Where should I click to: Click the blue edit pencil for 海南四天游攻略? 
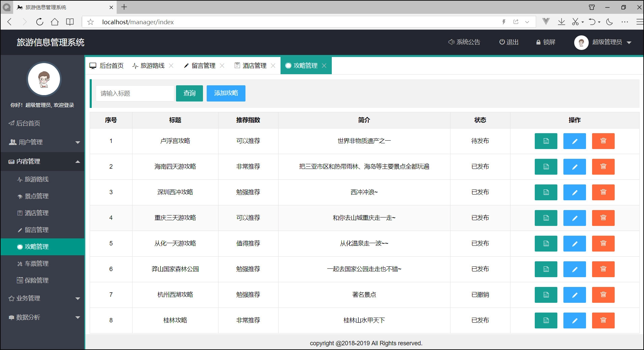[574, 167]
